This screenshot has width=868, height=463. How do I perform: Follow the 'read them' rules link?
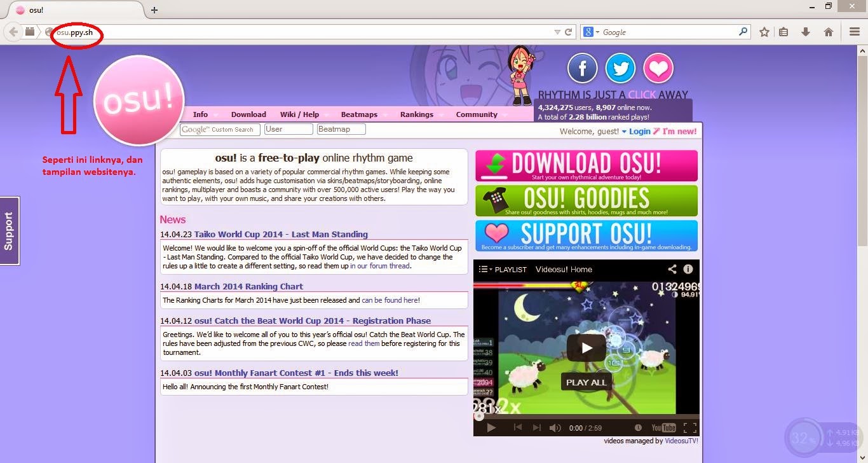pos(363,343)
